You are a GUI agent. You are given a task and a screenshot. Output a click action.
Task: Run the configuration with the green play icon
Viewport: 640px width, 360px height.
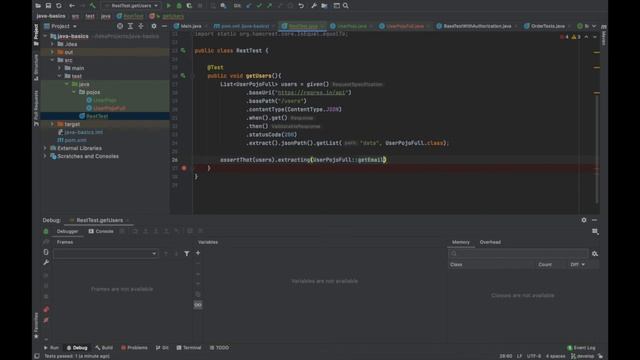[169, 6]
